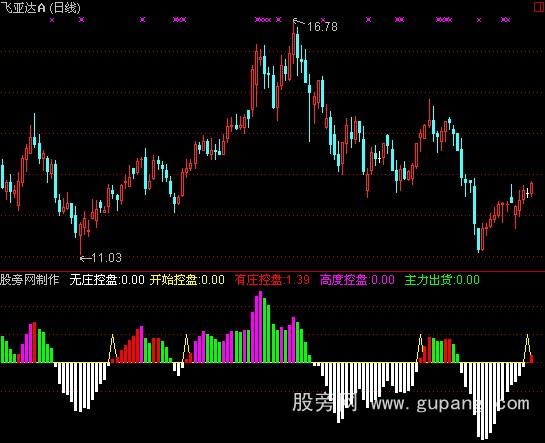
Task: Click the 股旁网制作 indicator name label
Action: click(30, 279)
